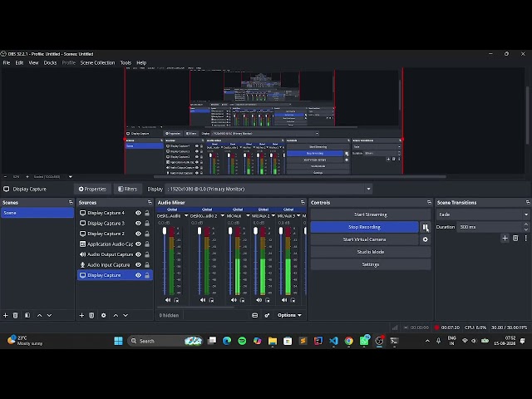
Task: Move scene up arrow in Scenes dock
Action: [39, 315]
